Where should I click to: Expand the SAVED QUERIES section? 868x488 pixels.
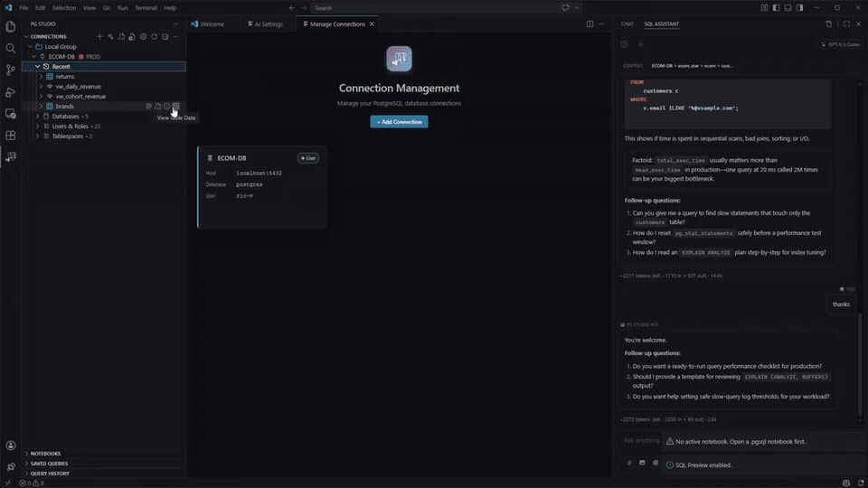click(x=26, y=464)
